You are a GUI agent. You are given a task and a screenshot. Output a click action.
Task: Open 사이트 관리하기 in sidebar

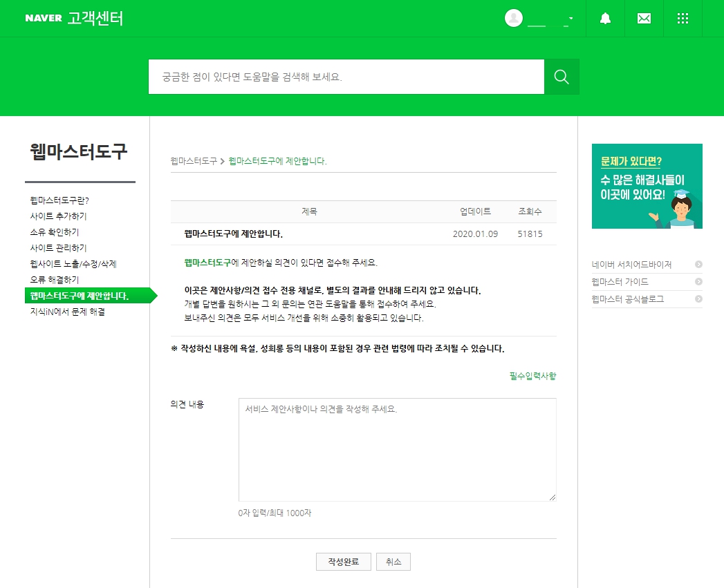coord(58,248)
